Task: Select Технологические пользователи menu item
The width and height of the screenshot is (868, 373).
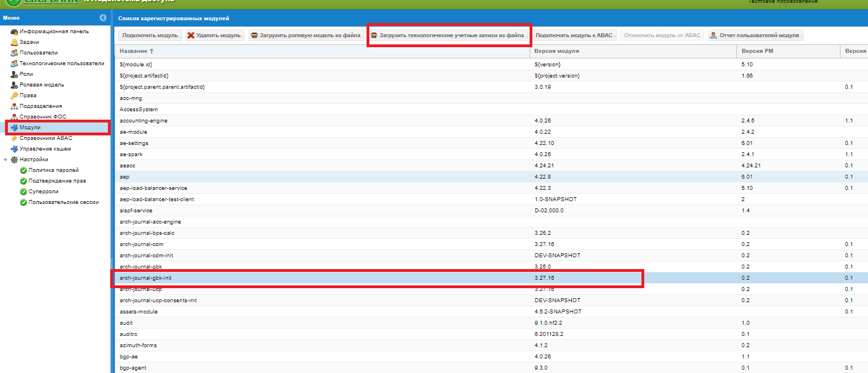Action: [62, 63]
